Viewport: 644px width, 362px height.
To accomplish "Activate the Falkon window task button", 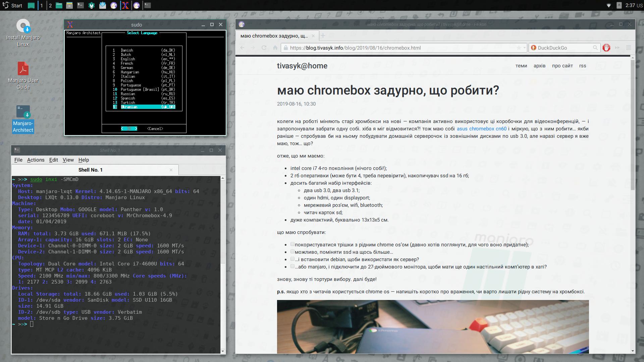I will click(x=137, y=5).
